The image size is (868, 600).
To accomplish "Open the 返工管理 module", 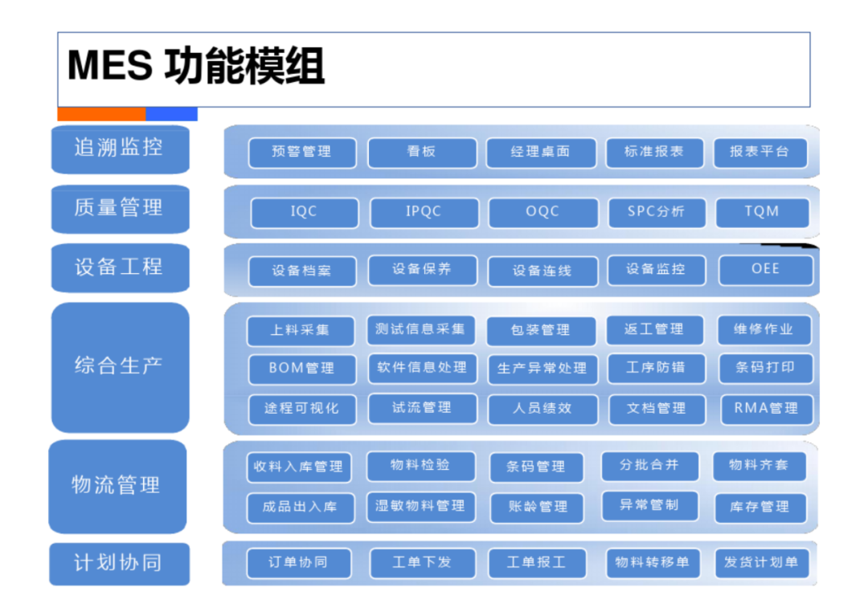I will [x=655, y=330].
